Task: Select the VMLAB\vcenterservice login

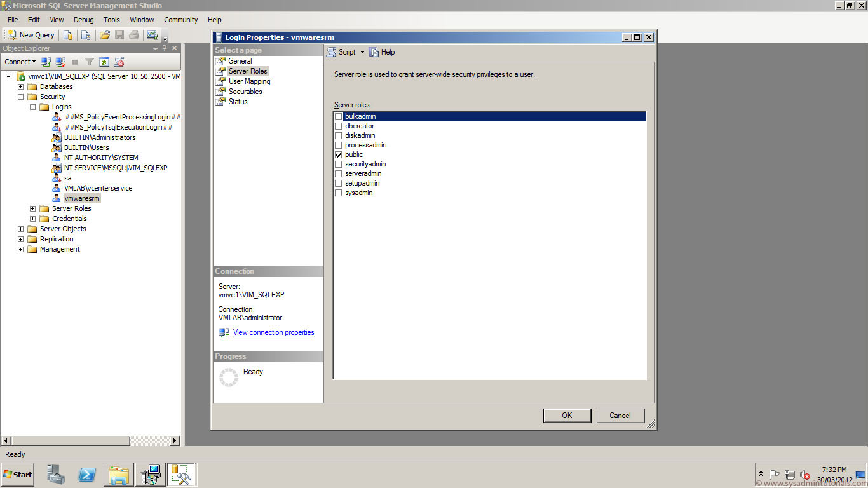Action: [x=98, y=188]
